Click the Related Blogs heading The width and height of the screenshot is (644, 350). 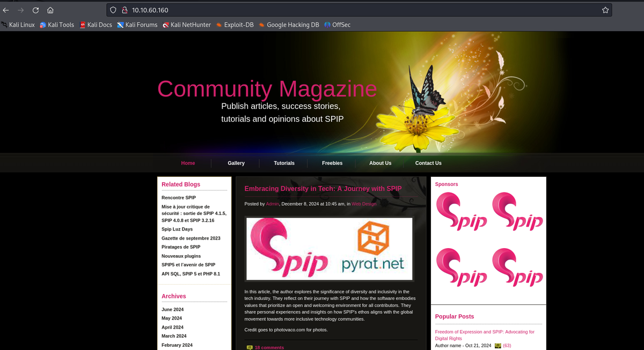pyautogui.click(x=181, y=184)
